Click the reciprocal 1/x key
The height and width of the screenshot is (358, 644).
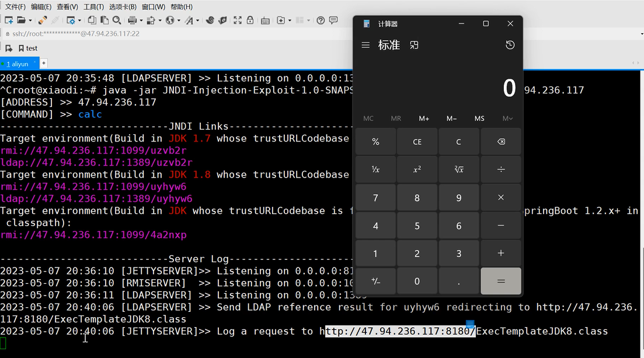tap(375, 169)
